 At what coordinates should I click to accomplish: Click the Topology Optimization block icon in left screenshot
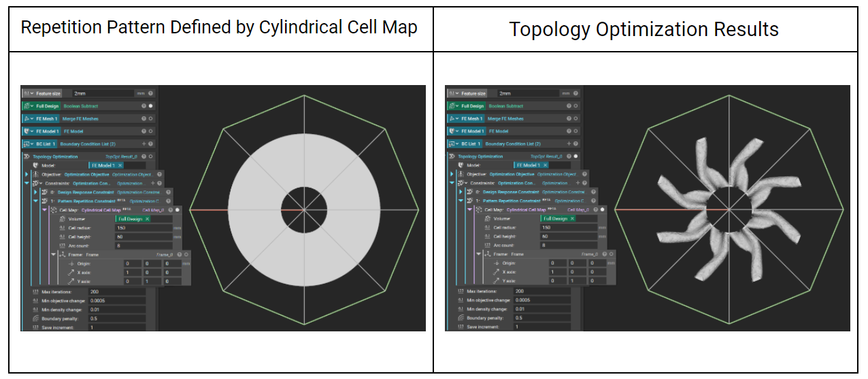click(27, 156)
